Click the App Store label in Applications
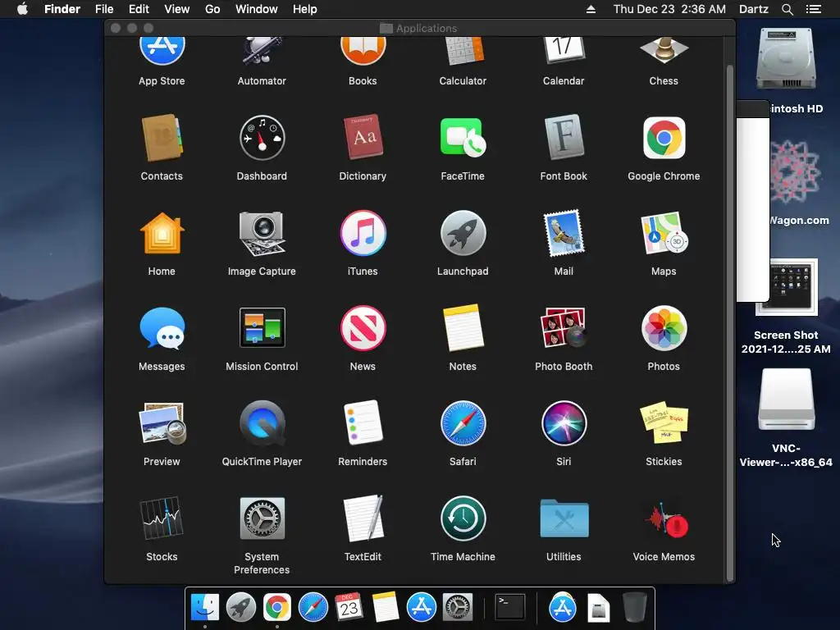The width and height of the screenshot is (840, 630). click(162, 81)
